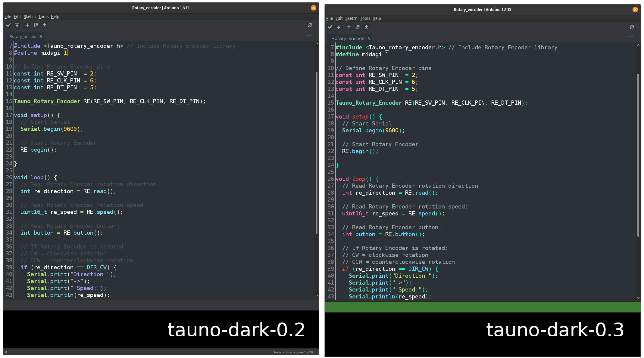Open Serial Monitor in right window

click(x=632, y=27)
